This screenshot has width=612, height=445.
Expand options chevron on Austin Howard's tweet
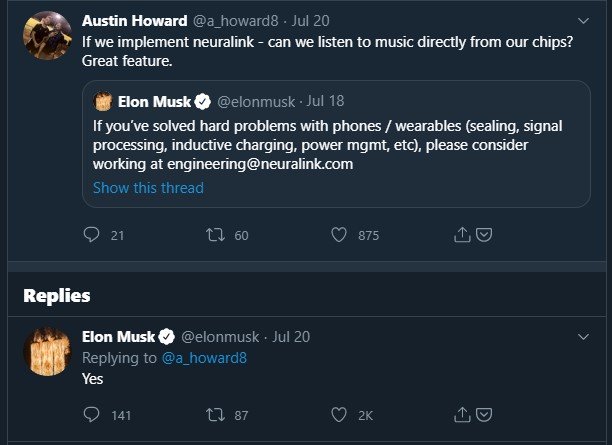tap(584, 20)
